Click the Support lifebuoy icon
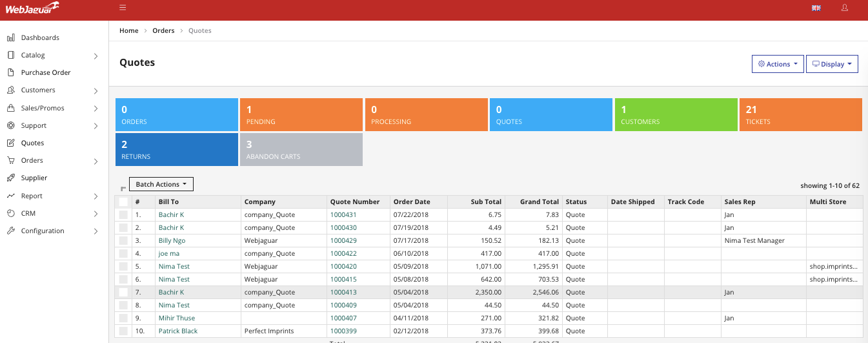The image size is (868, 343). 10,125
